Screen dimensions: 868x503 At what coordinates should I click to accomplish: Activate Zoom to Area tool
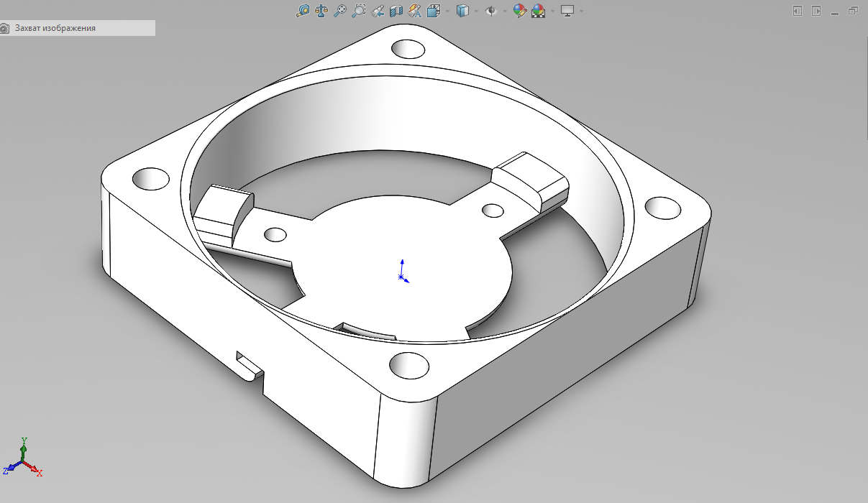[359, 11]
